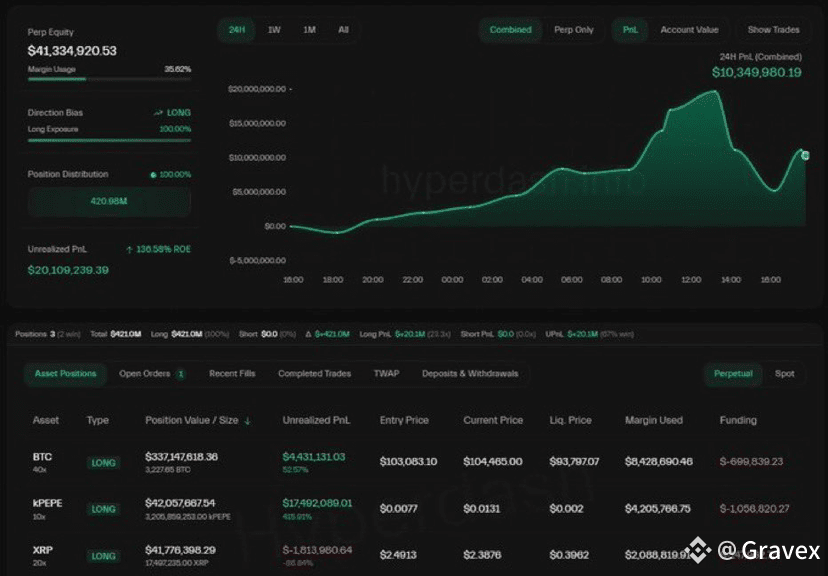
Task: Click the LONG arrow icon beside Direction Bias
Action: 158,112
